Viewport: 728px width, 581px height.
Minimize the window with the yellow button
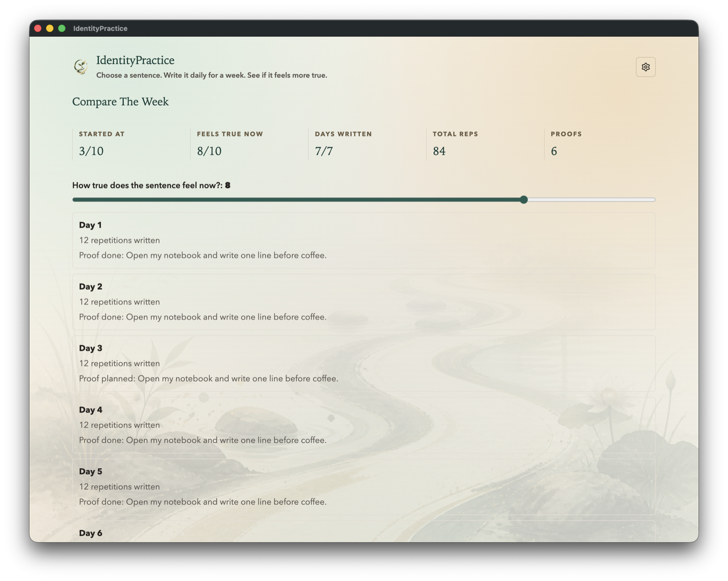(50, 28)
